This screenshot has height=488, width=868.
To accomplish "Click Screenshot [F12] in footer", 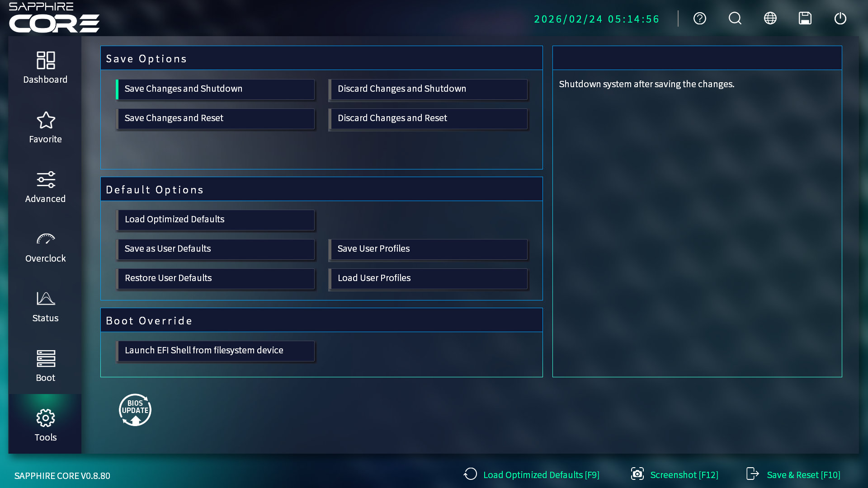I will tap(675, 474).
